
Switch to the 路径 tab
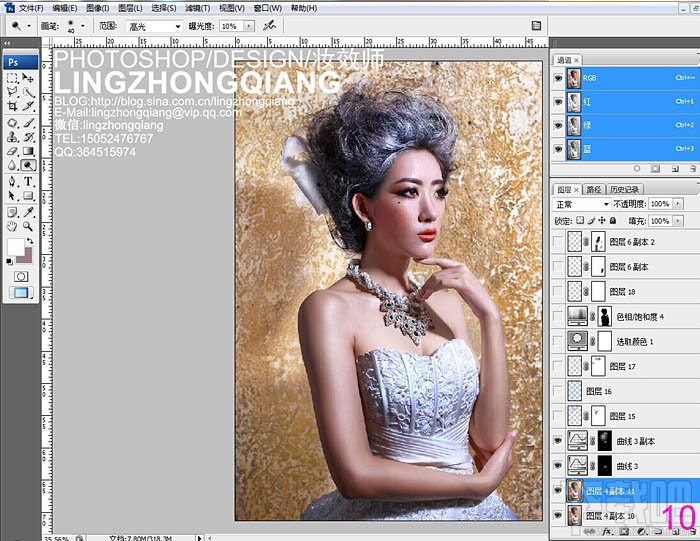point(593,189)
